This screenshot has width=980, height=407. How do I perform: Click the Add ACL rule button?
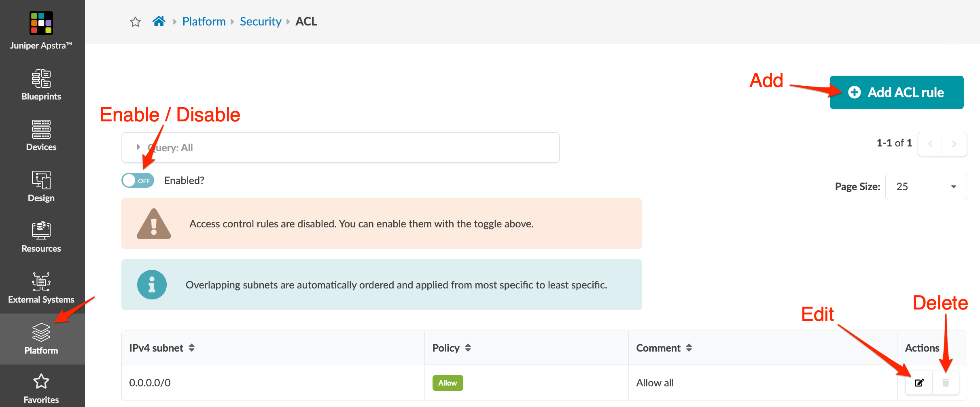tap(896, 92)
